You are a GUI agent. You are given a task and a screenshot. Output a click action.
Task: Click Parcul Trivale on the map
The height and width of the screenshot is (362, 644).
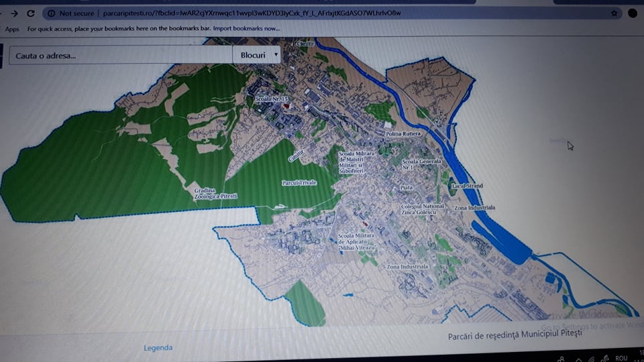click(299, 182)
